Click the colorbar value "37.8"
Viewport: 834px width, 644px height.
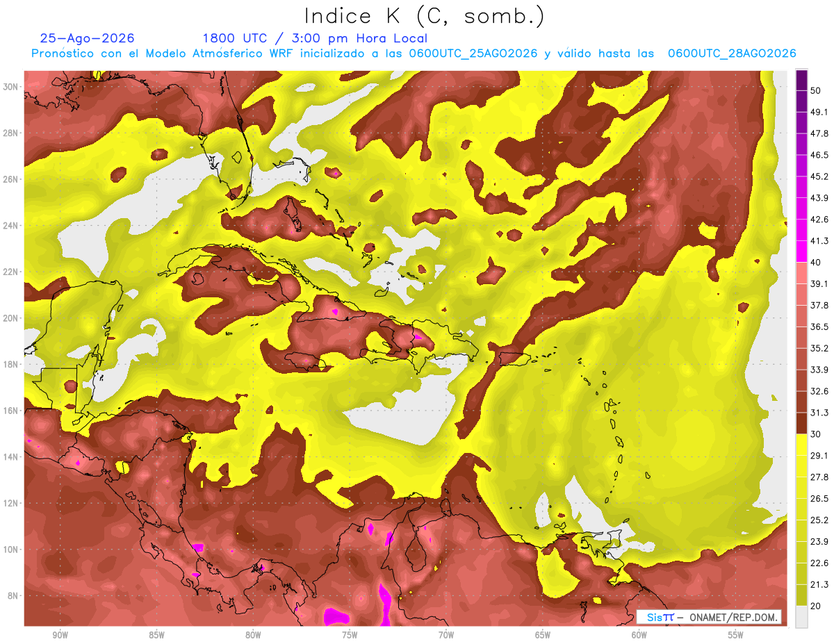point(819,306)
